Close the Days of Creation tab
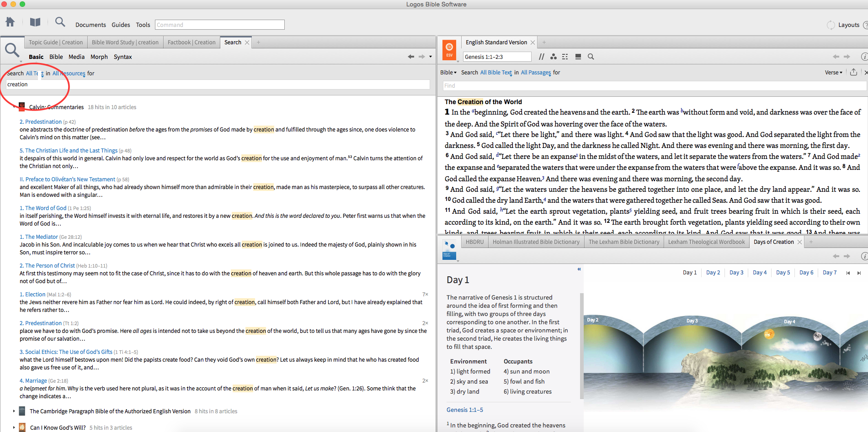This screenshot has width=868, height=432. click(x=799, y=242)
